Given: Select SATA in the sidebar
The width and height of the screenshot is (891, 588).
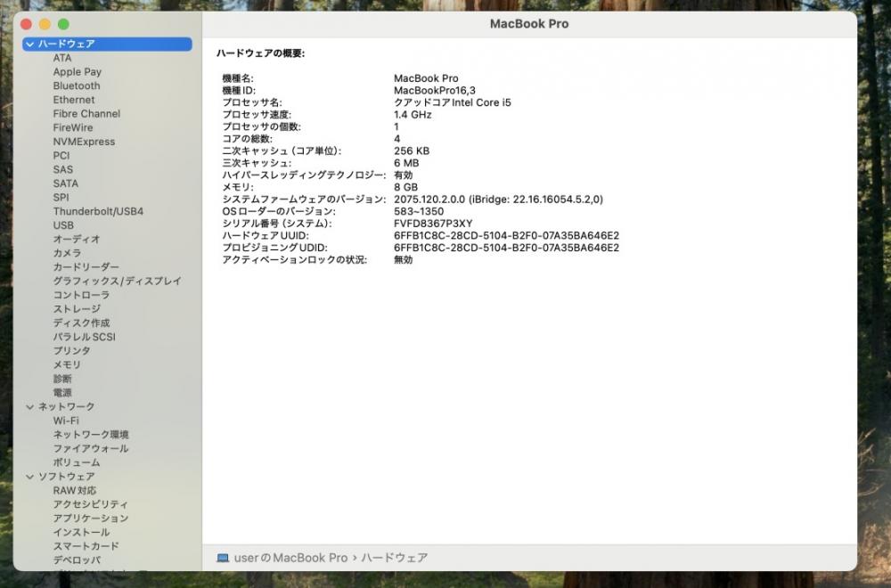Looking at the screenshot, I should [66, 184].
